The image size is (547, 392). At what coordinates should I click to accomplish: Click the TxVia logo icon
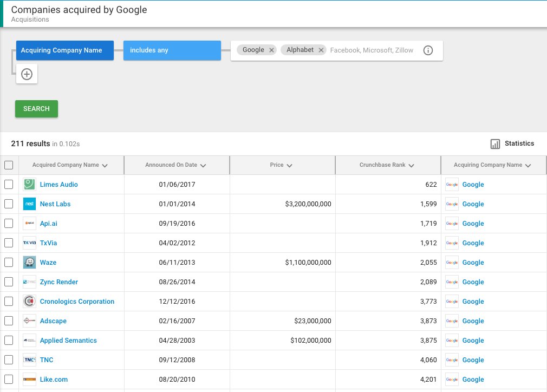pos(29,243)
